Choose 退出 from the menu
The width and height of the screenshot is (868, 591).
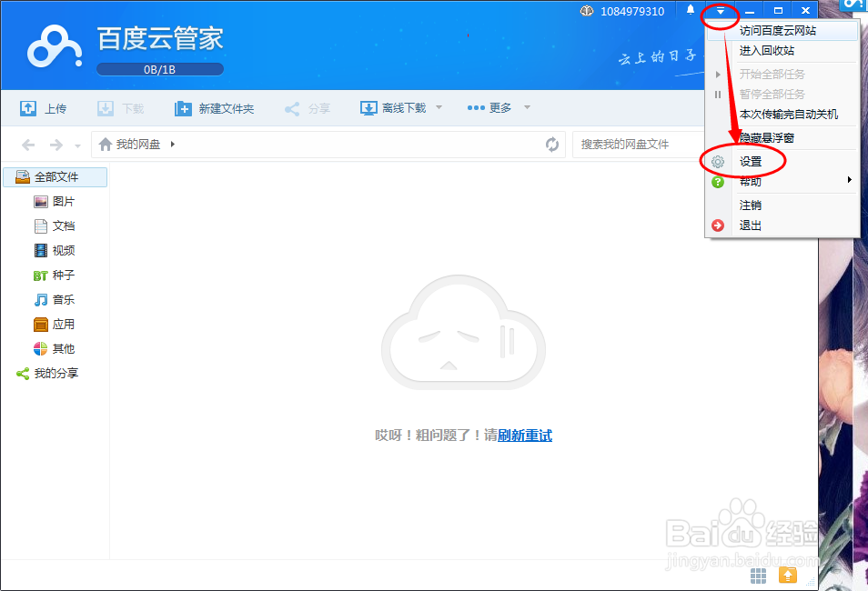[782, 225]
